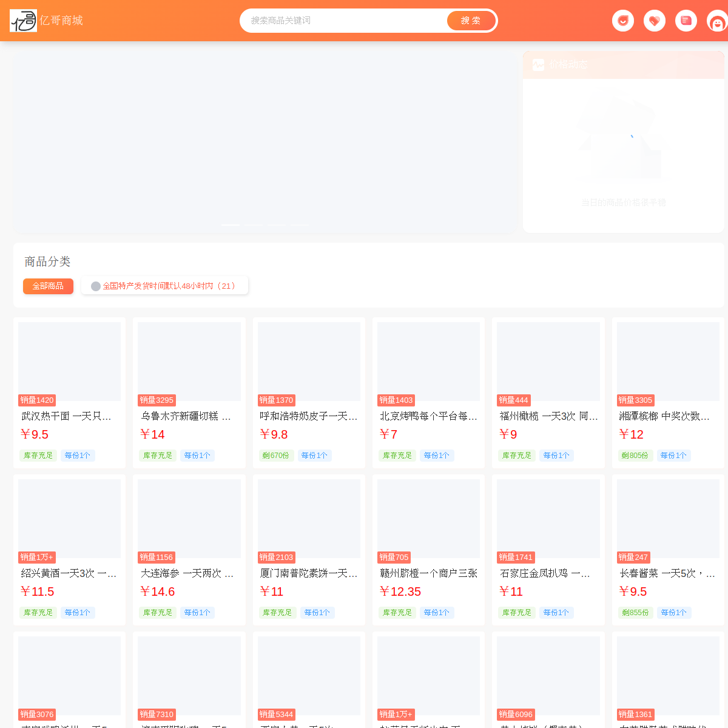Click the 搜索 button
The image size is (728, 728).
(x=471, y=21)
